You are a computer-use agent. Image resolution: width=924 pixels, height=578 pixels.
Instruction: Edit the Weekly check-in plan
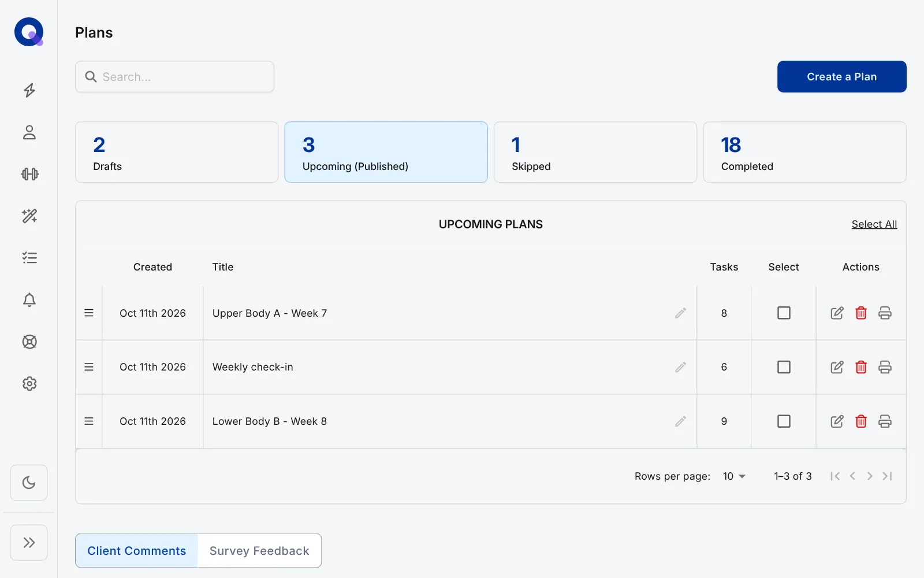pyautogui.click(x=837, y=367)
